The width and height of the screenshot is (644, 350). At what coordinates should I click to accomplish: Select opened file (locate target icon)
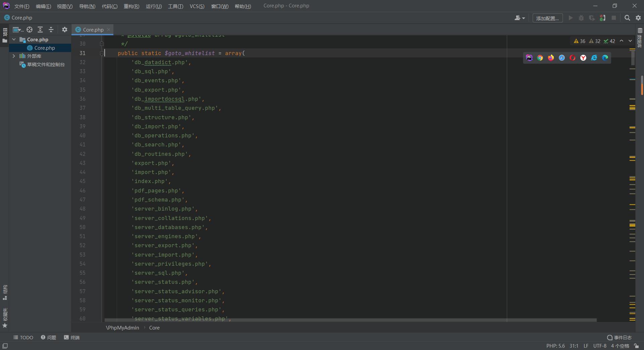(30, 30)
